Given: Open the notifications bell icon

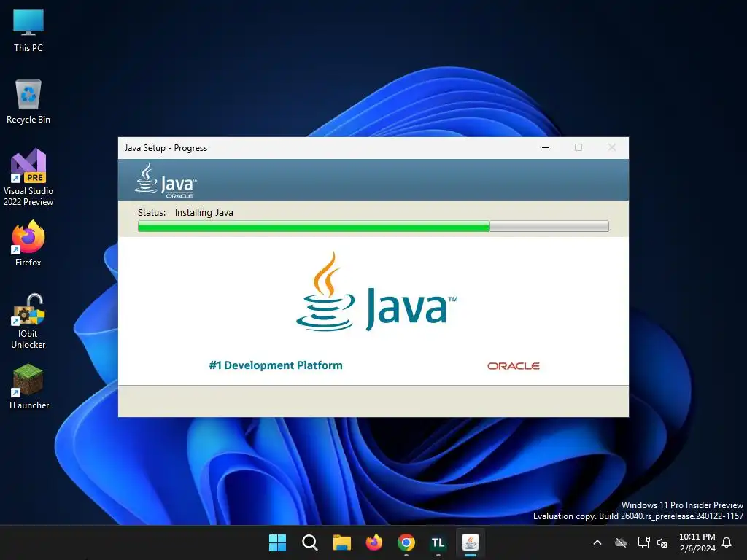Looking at the screenshot, I should [727, 542].
